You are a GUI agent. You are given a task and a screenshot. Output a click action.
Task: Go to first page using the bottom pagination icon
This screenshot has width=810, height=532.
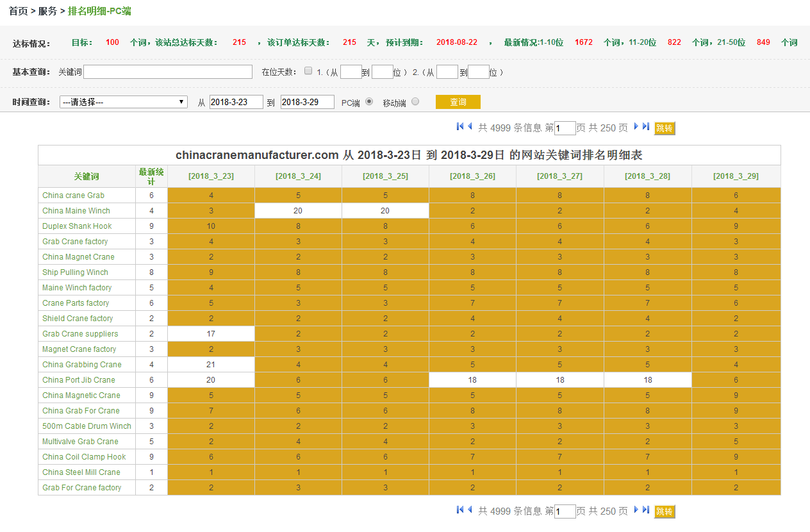[x=460, y=510]
